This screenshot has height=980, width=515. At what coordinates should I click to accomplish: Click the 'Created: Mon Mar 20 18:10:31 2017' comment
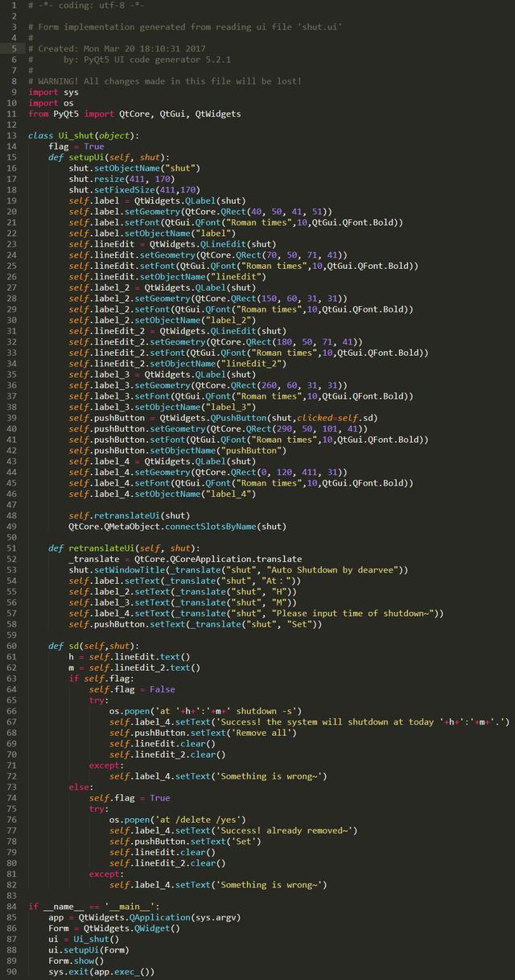pos(122,48)
